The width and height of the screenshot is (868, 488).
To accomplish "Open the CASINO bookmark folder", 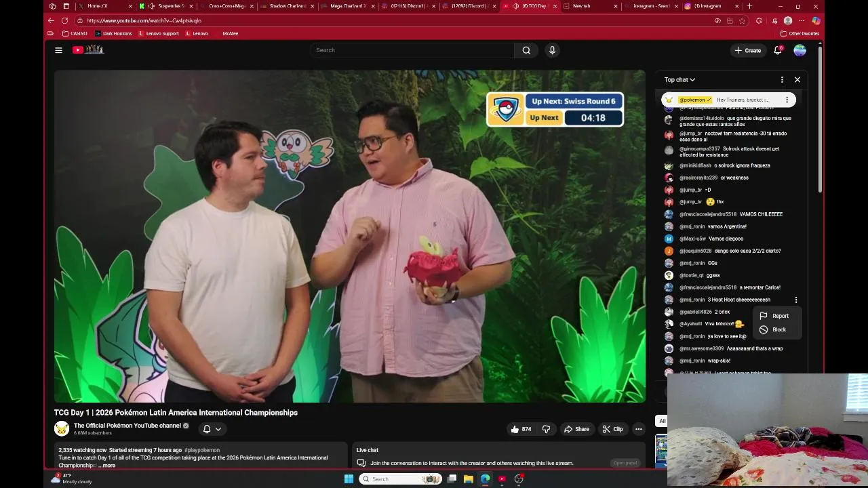I will click(75, 33).
